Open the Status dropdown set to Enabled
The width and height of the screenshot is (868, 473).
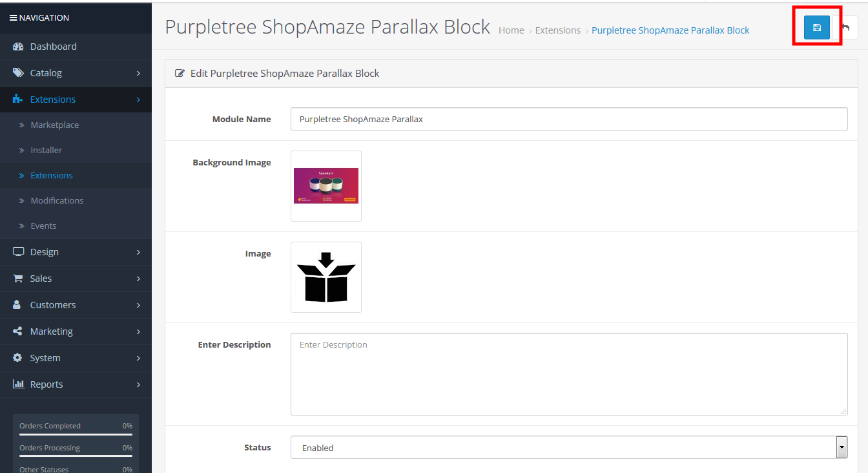click(569, 447)
